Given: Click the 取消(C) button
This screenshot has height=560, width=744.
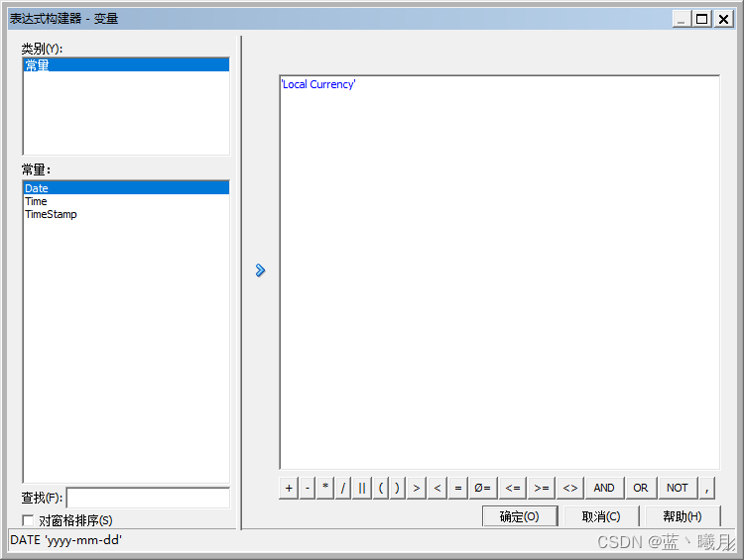Looking at the screenshot, I should point(601,516).
